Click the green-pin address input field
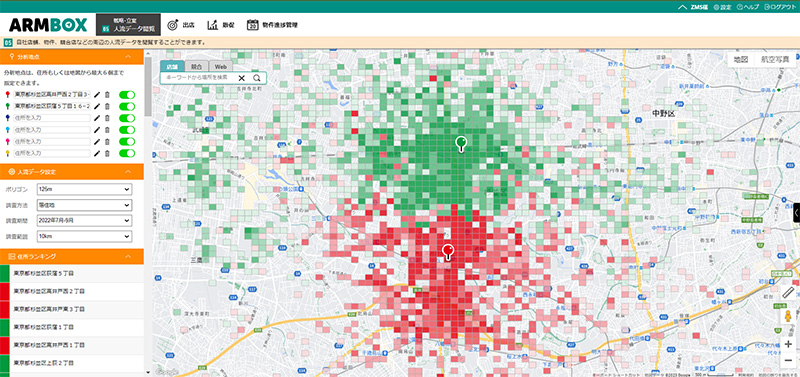800x377 pixels. pos(52,106)
